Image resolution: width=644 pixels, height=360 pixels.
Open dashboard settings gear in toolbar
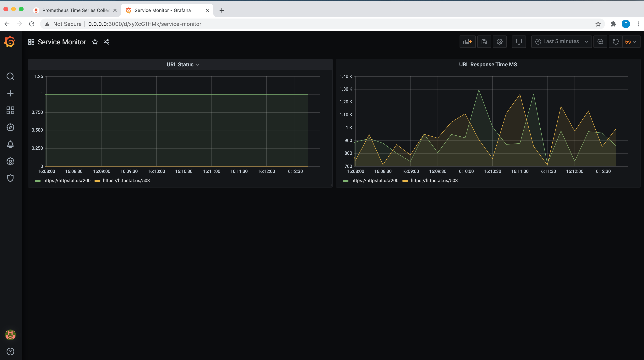(499, 42)
